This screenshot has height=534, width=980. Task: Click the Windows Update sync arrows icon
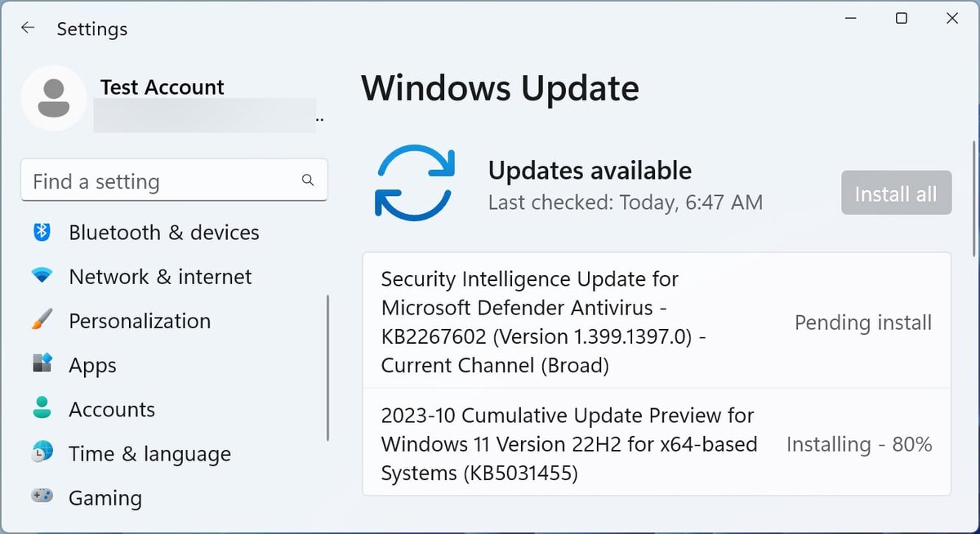tap(415, 181)
